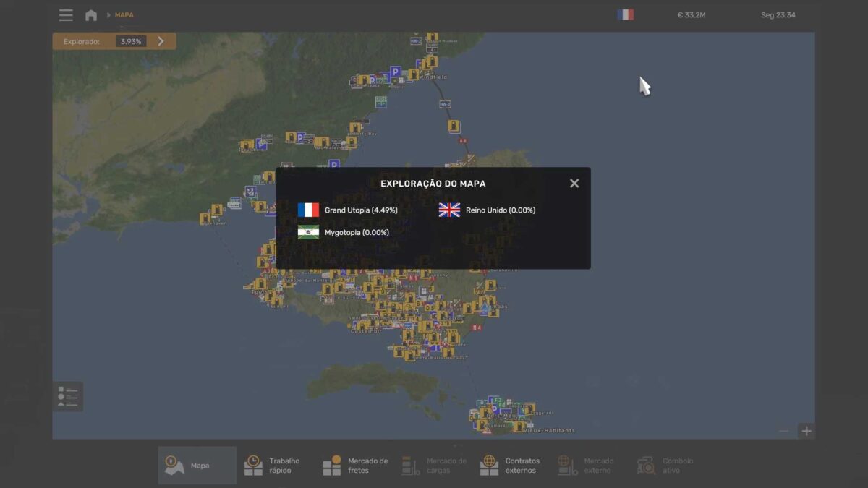The width and height of the screenshot is (868, 488).
Task: Click the United Kingdom flag icon
Action: 449,210
